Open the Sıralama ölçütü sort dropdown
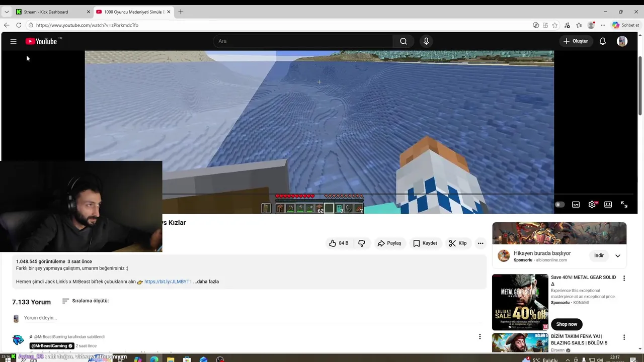The width and height of the screenshot is (644, 362). 85,301
